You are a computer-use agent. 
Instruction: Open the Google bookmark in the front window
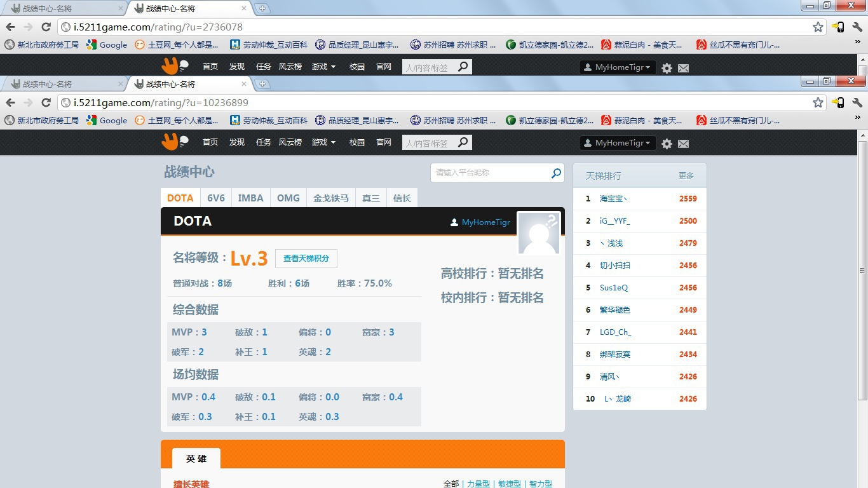click(107, 120)
